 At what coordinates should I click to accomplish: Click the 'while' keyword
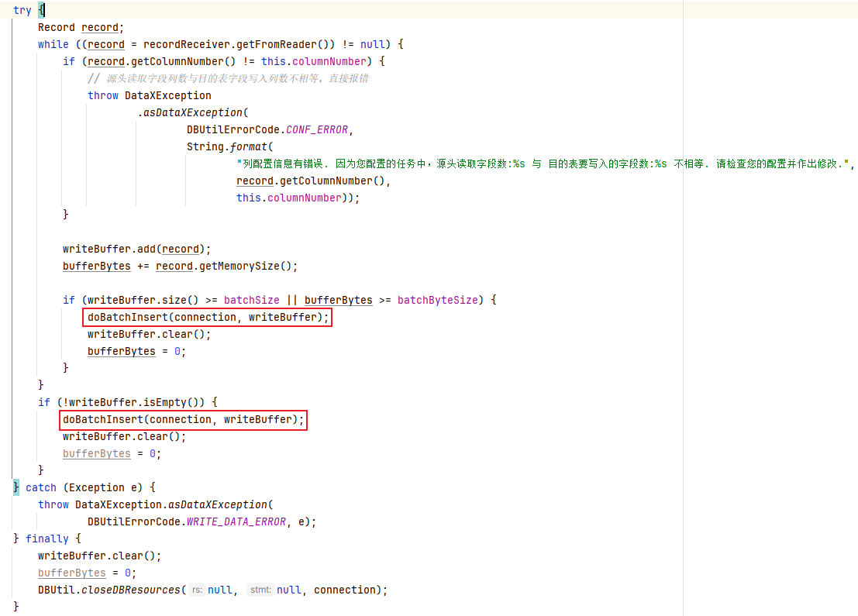pyautogui.click(x=53, y=44)
